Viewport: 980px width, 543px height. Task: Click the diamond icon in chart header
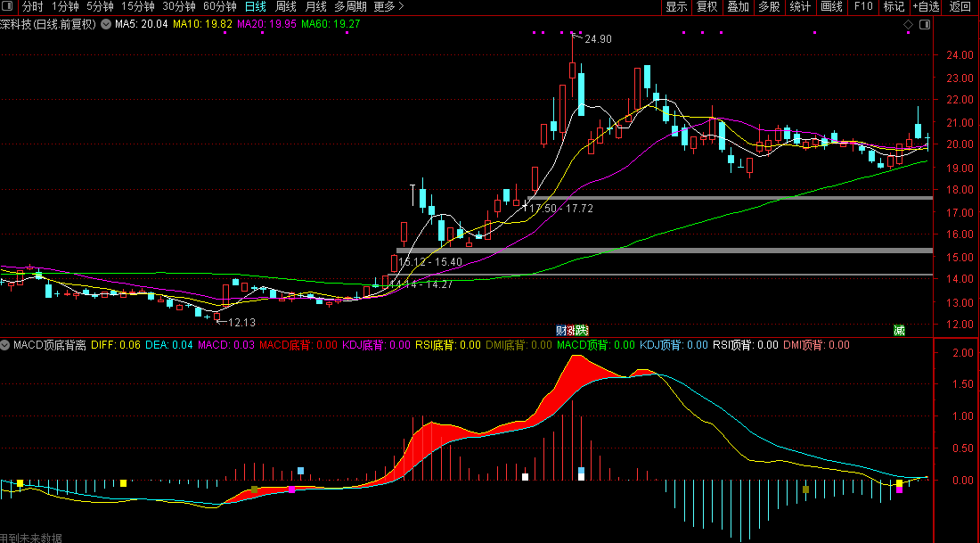pyautogui.click(x=908, y=24)
